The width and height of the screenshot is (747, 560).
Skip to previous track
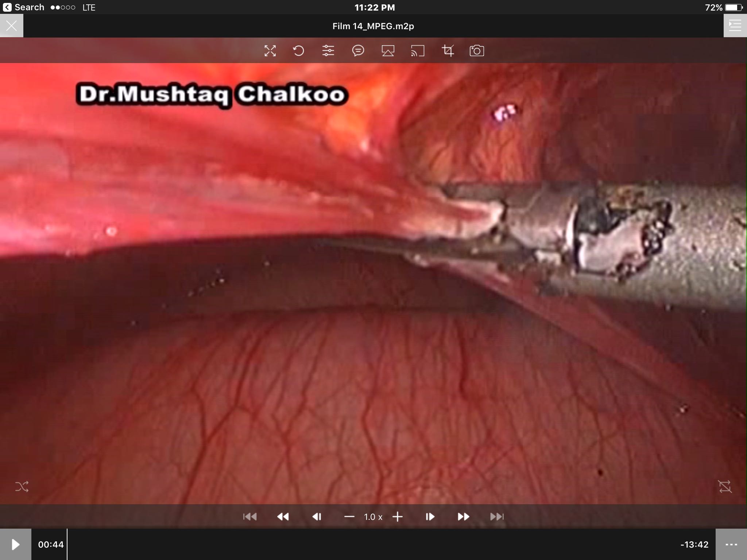[x=250, y=517]
